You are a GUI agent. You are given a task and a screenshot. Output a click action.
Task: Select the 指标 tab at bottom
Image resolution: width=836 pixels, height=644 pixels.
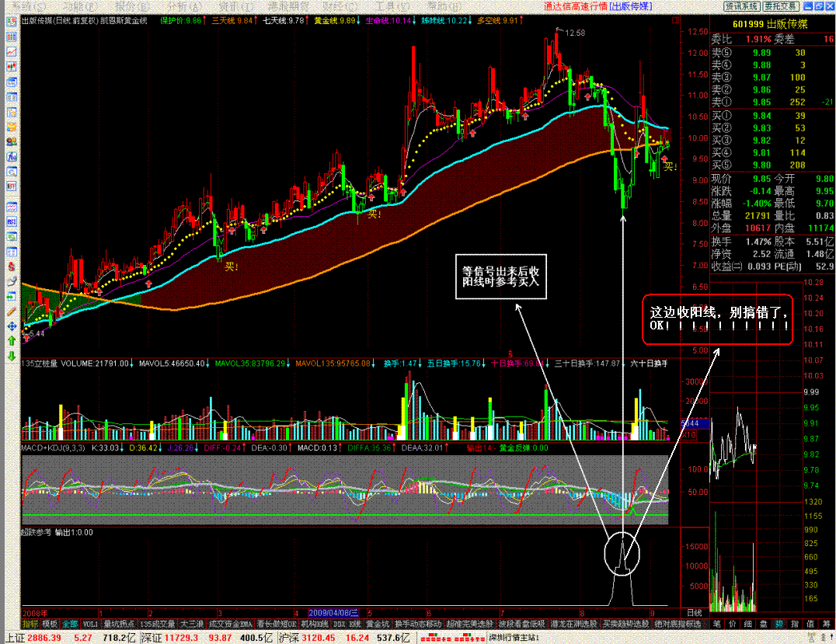pos(30,624)
